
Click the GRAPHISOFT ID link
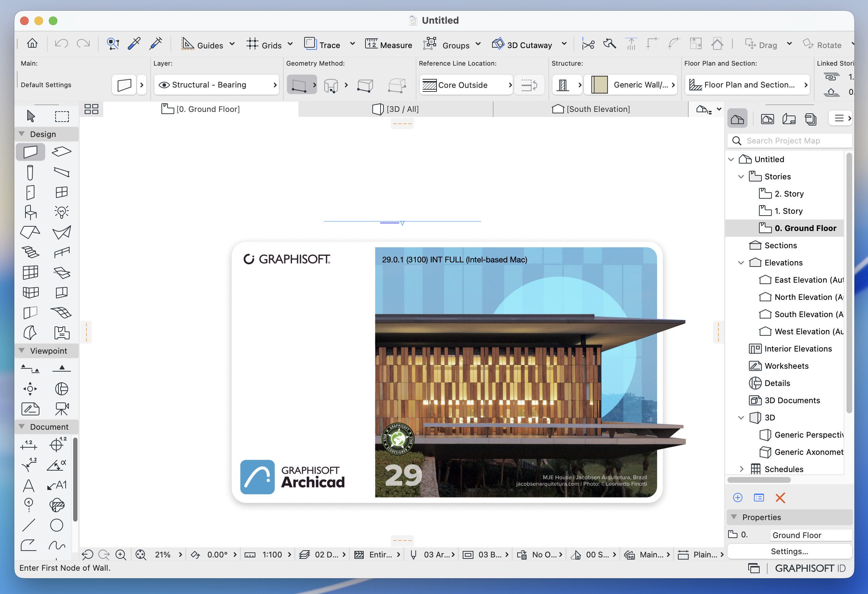click(x=810, y=568)
